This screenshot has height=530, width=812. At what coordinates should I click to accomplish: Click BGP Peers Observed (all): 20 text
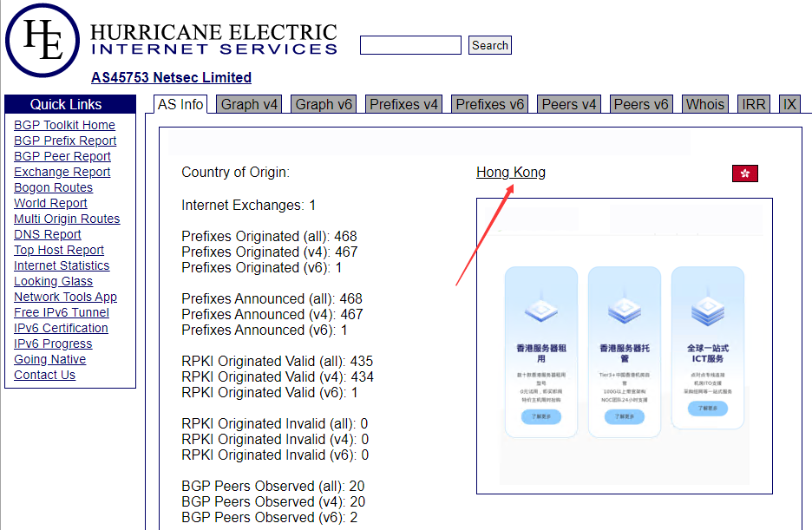click(273, 486)
